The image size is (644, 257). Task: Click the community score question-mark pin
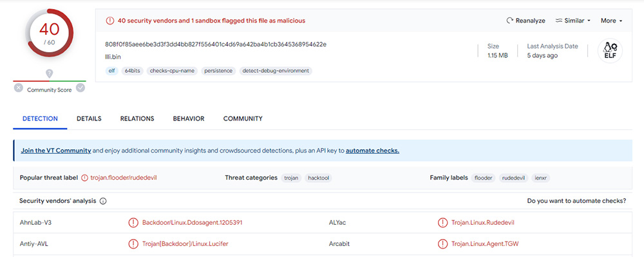[x=50, y=73]
